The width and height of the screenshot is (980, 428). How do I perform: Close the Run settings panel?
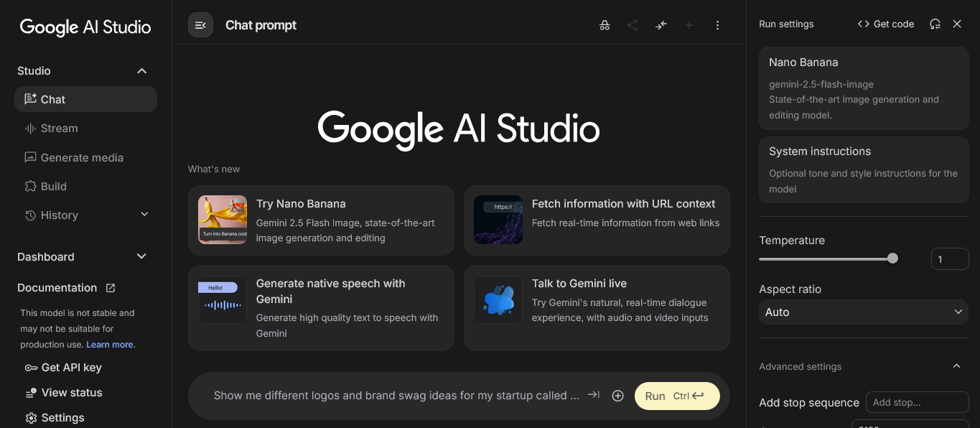click(x=957, y=24)
